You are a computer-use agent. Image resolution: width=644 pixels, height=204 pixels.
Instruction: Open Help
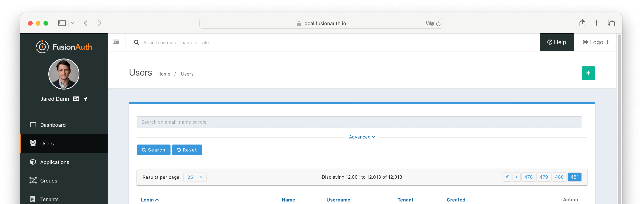557,42
